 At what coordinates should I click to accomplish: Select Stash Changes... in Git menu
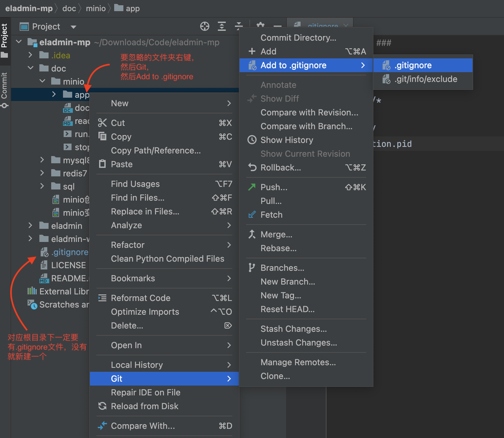(x=293, y=329)
